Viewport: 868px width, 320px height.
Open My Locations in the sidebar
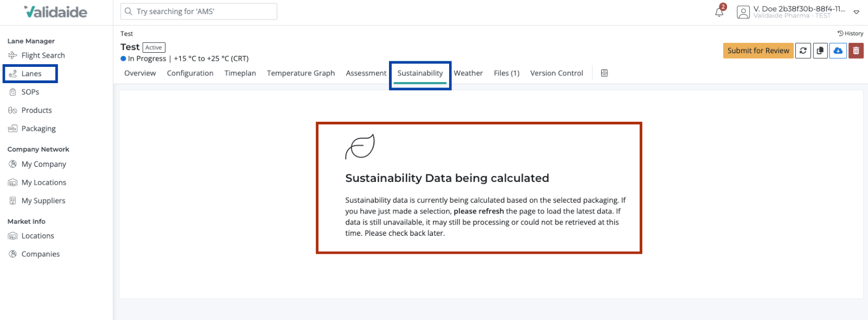[x=37, y=183]
